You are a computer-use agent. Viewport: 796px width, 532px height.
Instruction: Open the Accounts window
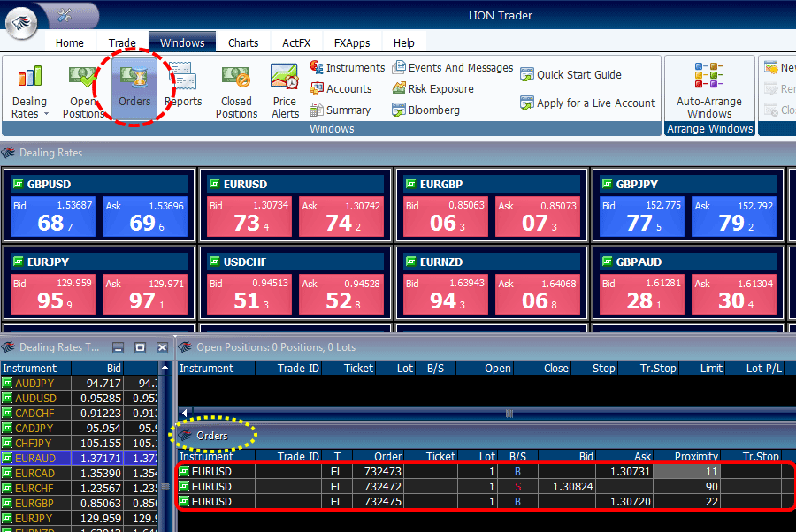click(341, 88)
